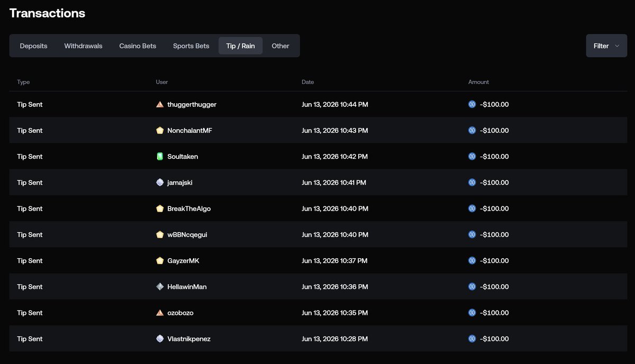Switch to the Withdrawals tab

tap(83, 46)
